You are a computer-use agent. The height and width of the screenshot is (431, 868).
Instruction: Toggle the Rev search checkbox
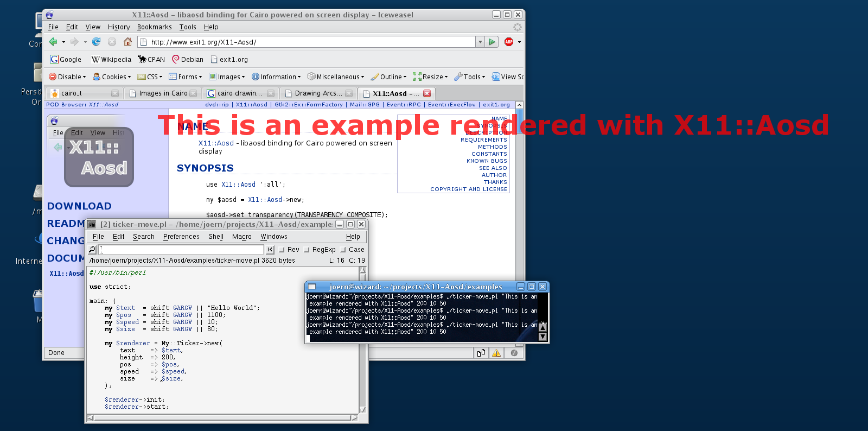tap(282, 250)
